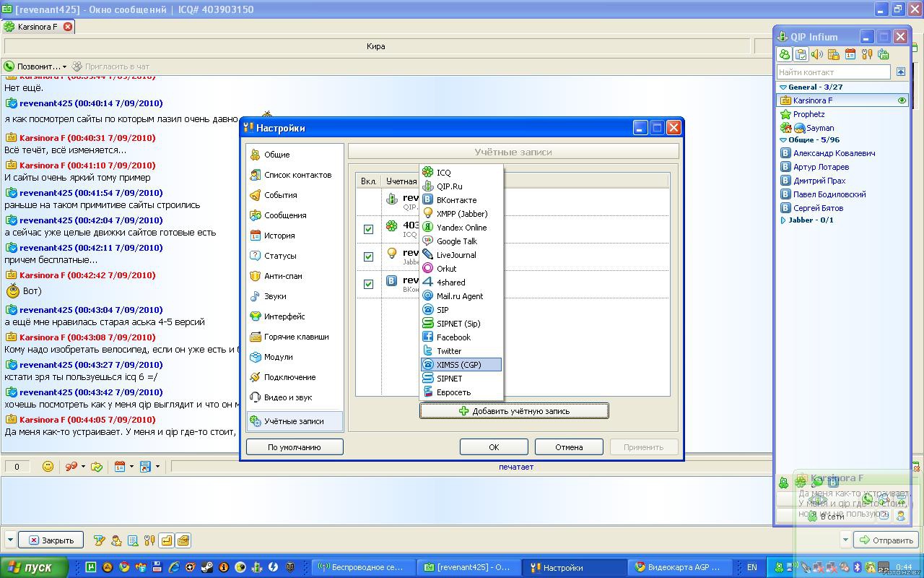Collapse the Общие contact group
This screenshot has height=578, width=924.
tap(783, 139)
